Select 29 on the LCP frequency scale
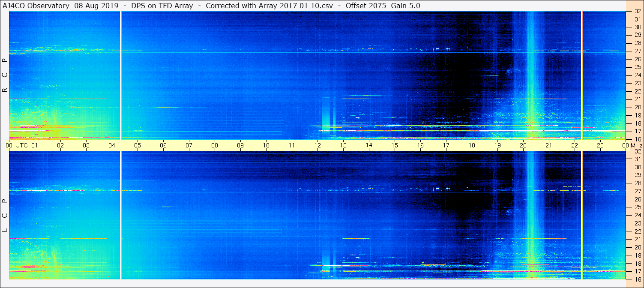 637,175
